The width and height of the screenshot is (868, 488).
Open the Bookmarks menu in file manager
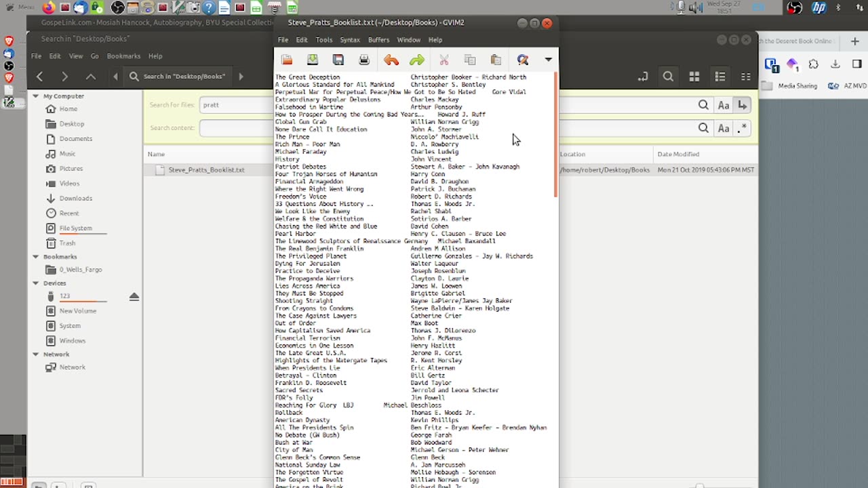click(123, 56)
